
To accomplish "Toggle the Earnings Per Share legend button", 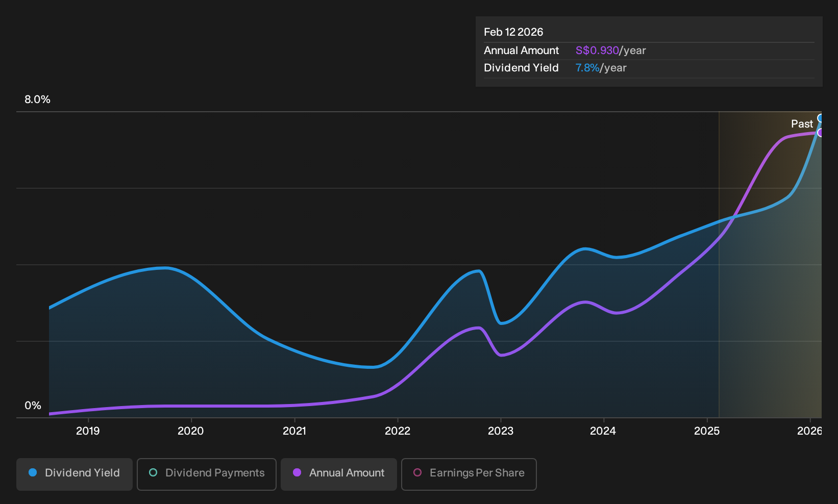I will pos(469,474).
